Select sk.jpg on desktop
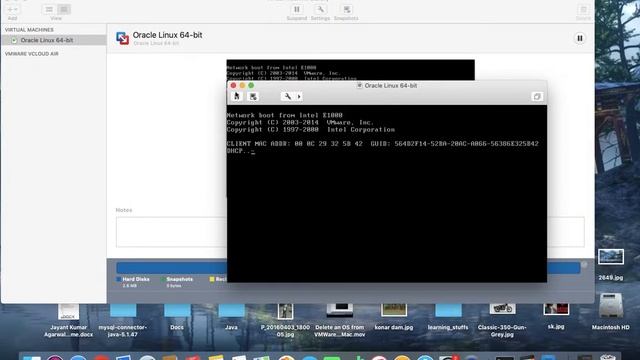Viewport: 640px width, 360px height. point(556,317)
